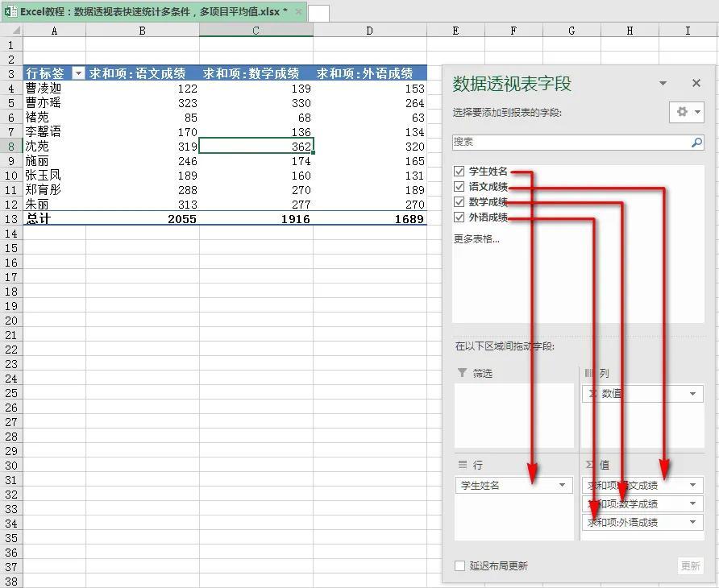Viewport: 719px width, 588px height.
Task: Select column E header
Action: (455, 31)
